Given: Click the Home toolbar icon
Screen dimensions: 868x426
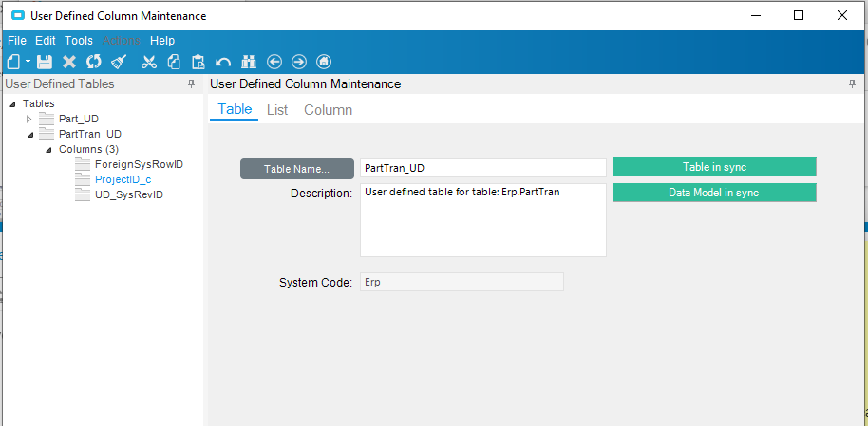Looking at the screenshot, I should coord(324,62).
